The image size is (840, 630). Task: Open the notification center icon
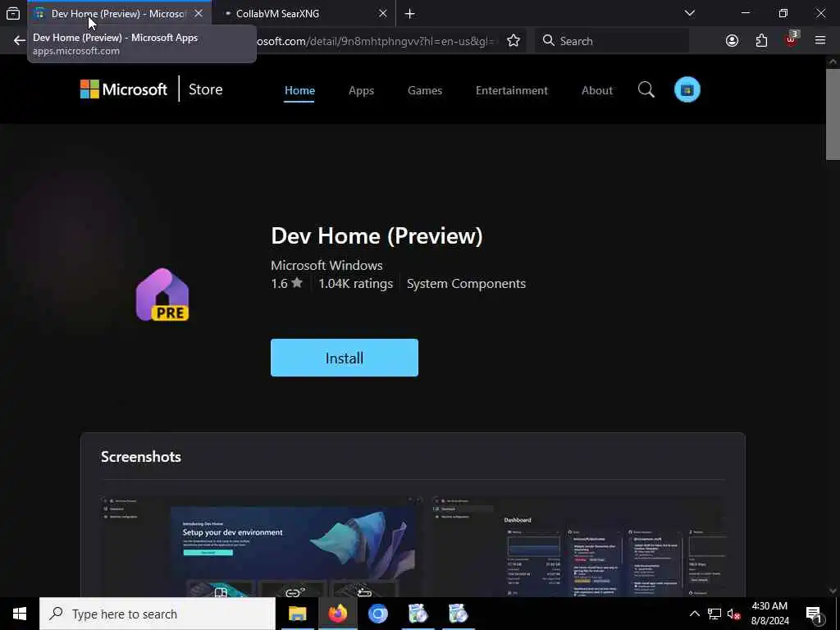pyautogui.click(x=815, y=614)
